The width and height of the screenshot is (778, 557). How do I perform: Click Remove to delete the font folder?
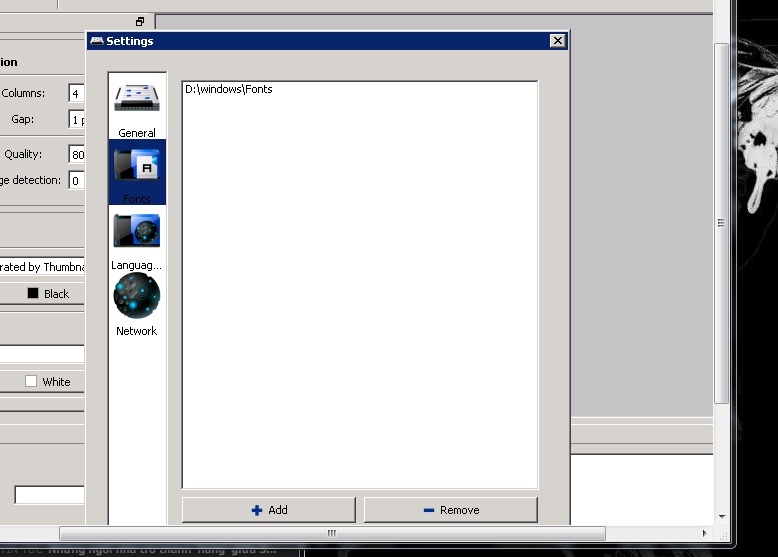[x=450, y=510]
